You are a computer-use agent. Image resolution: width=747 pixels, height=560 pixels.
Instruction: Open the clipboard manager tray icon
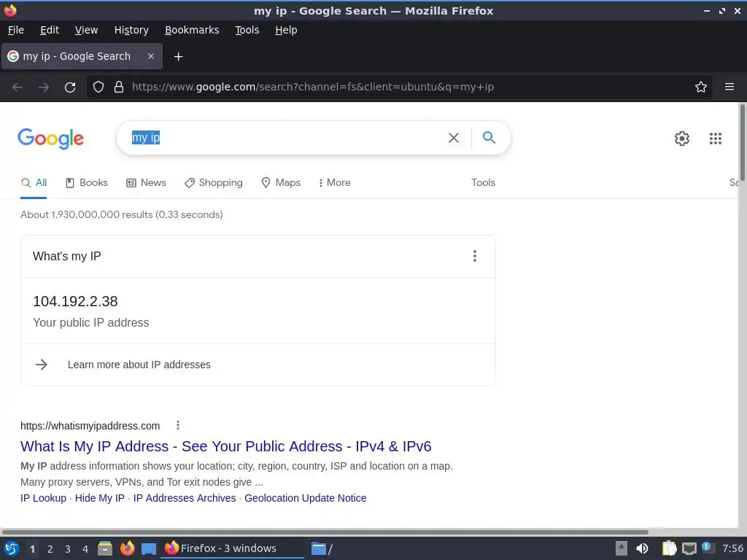coord(670,548)
